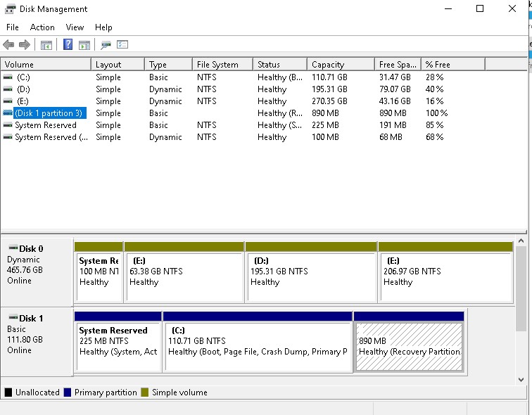Click the Disk 1 partition 3 row icon
Screen dimensions: 532x415
[x=8, y=113]
